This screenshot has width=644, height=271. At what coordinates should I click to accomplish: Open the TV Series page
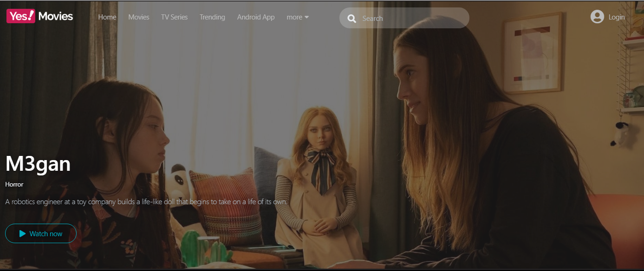click(175, 17)
